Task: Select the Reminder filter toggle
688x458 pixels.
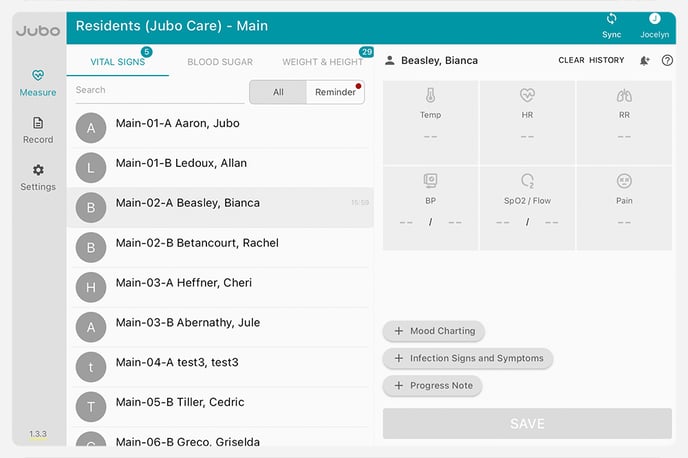Action: pos(335,92)
